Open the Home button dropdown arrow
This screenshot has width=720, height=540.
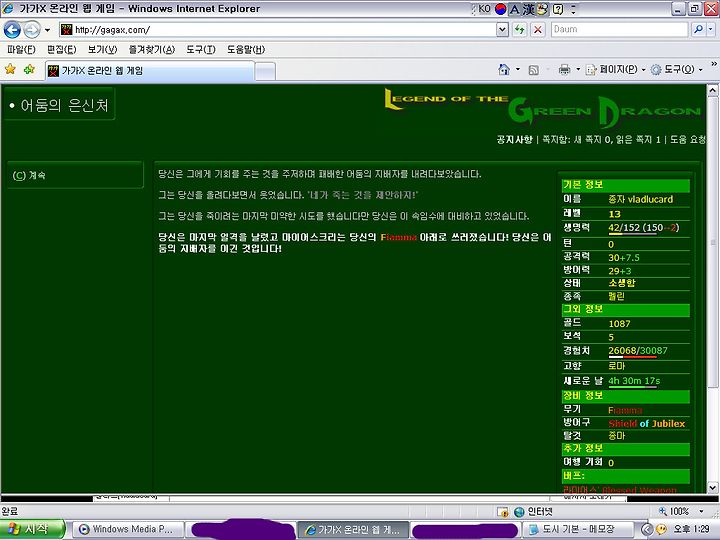click(518, 69)
